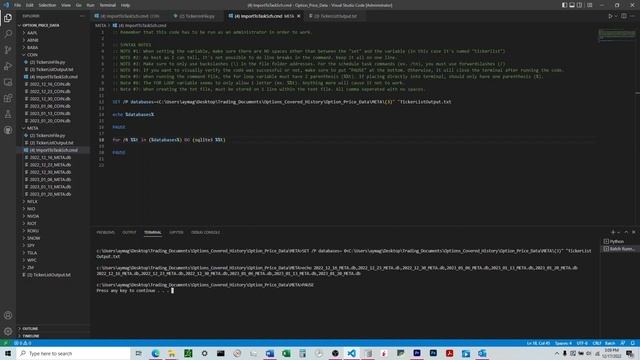Click the Windows taskbar search box
This screenshot has height=360, width=640.
(x=73, y=353)
